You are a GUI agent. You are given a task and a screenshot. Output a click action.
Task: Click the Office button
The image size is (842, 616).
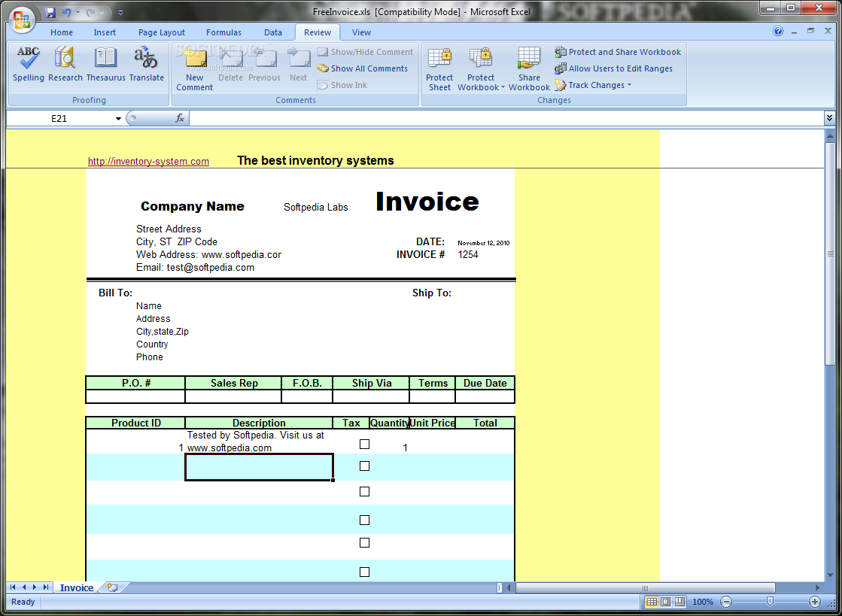22,20
